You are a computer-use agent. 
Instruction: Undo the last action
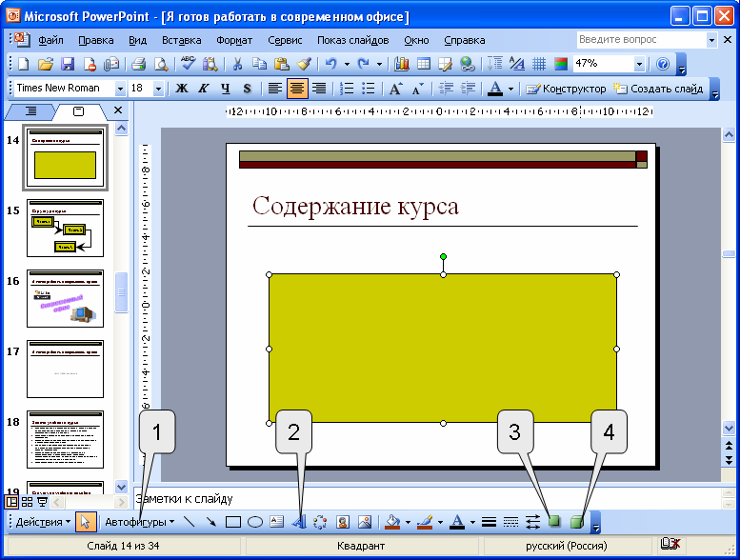330,64
